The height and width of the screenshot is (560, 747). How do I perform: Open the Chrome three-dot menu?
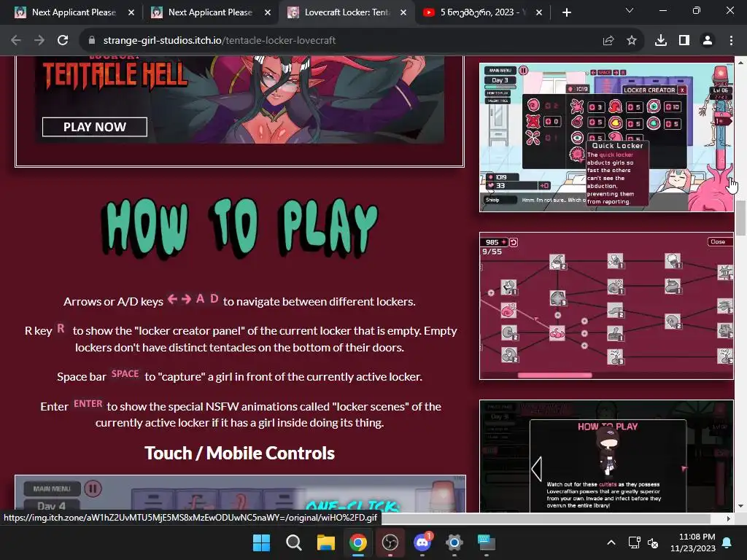coord(731,41)
